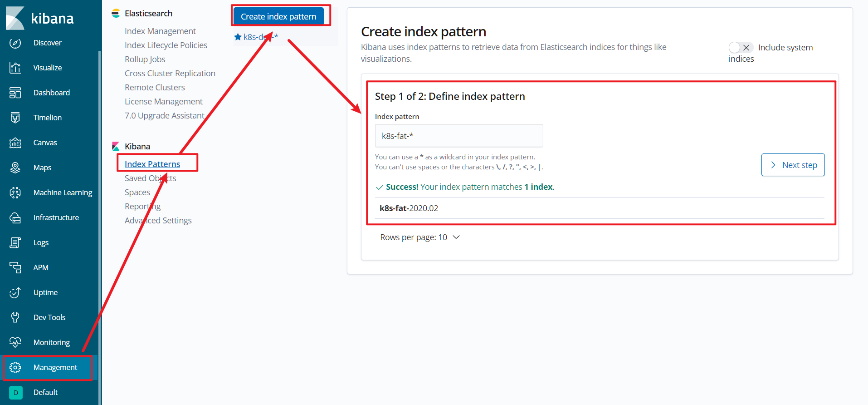Click the Default space avatar
Viewport: 868px width, 405px height.
click(x=15, y=393)
